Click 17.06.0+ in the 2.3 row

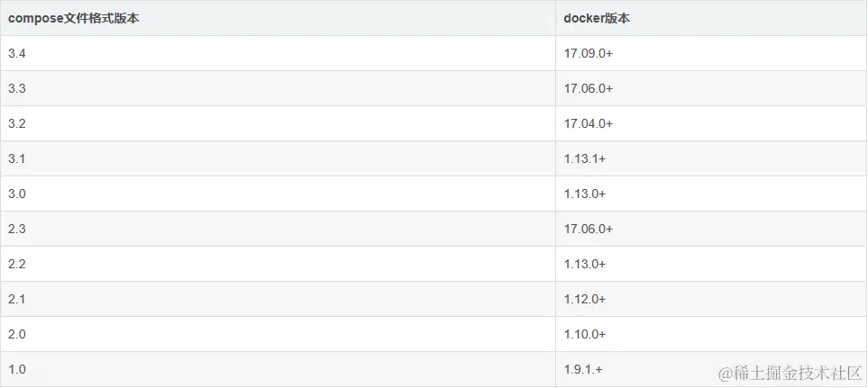pyautogui.click(x=711, y=229)
